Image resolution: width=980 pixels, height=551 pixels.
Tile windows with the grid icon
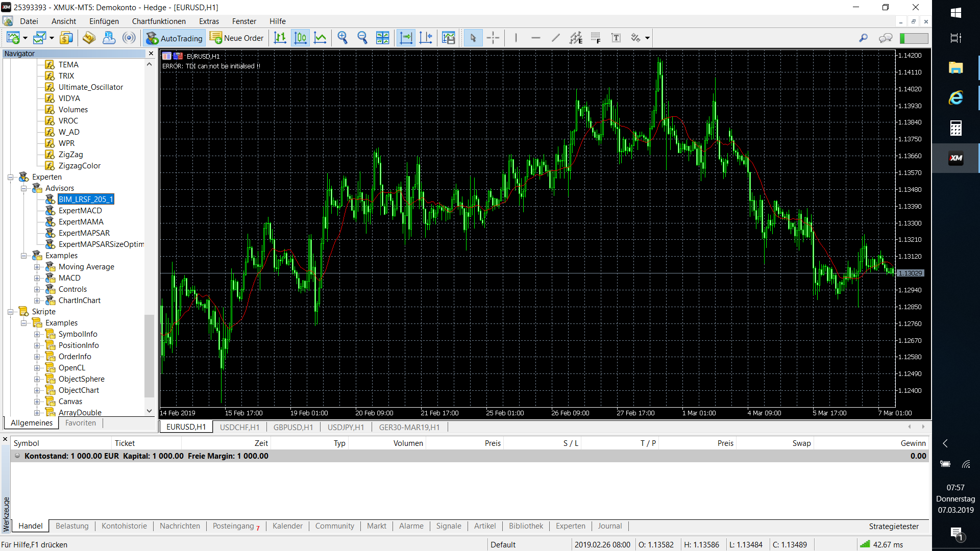pyautogui.click(x=382, y=38)
